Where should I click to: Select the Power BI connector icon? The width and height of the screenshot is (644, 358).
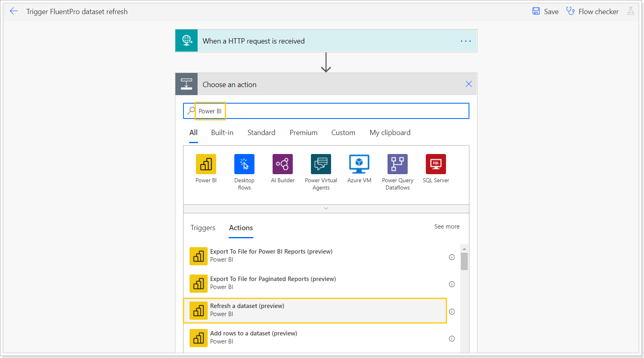[206, 164]
